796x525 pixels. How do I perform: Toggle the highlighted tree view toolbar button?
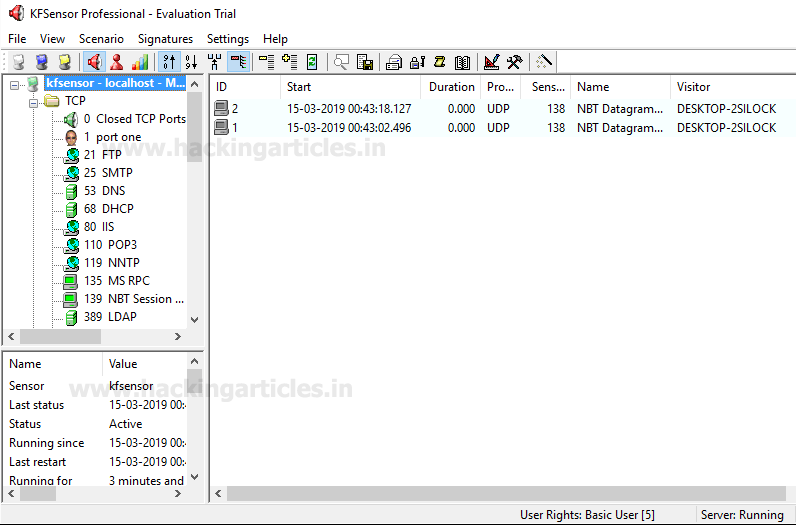239,62
